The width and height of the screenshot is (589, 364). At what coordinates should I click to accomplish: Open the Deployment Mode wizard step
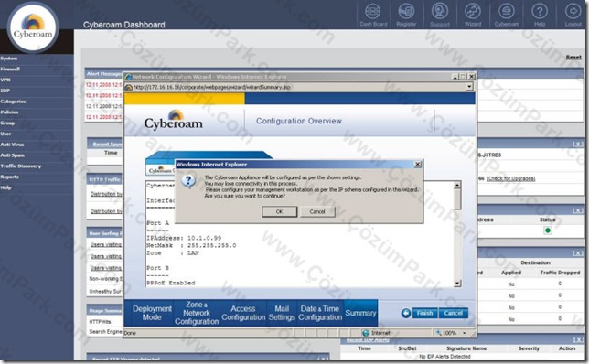point(152,313)
